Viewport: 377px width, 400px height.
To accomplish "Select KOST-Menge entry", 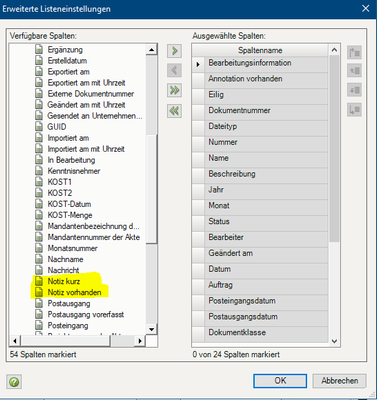I will [70, 215].
